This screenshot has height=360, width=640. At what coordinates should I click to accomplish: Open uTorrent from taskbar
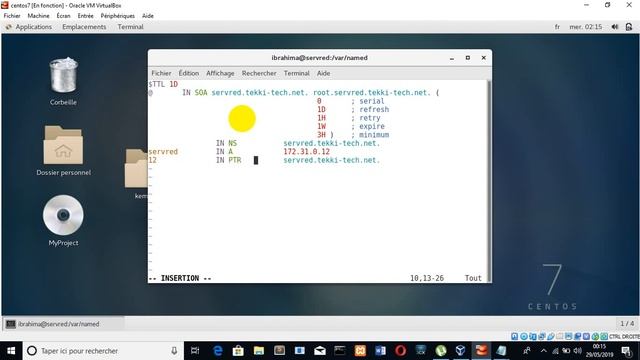(x=441, y=351)
